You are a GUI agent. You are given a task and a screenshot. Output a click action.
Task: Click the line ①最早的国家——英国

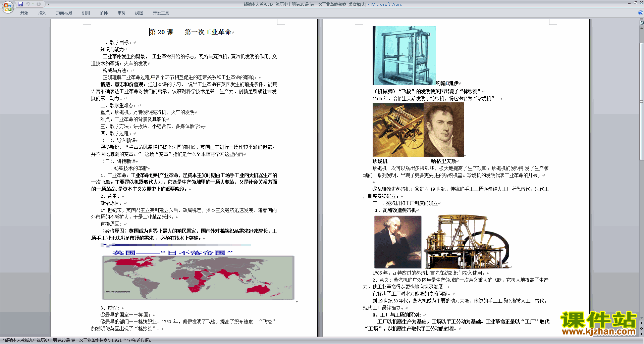126,315
